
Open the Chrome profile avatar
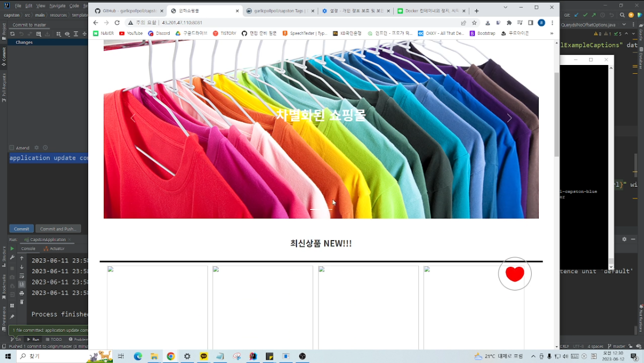click(541, 23)
